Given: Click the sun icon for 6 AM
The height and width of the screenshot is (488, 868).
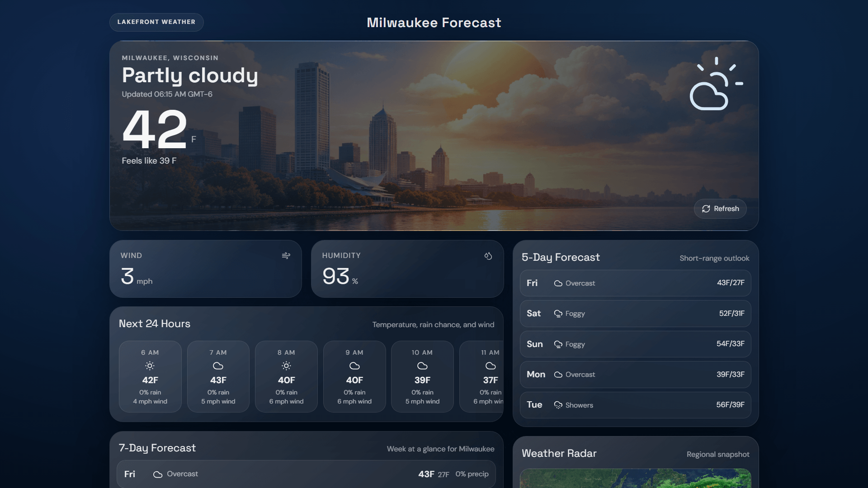Looking at the screenshot, I should tap(150, 366).
